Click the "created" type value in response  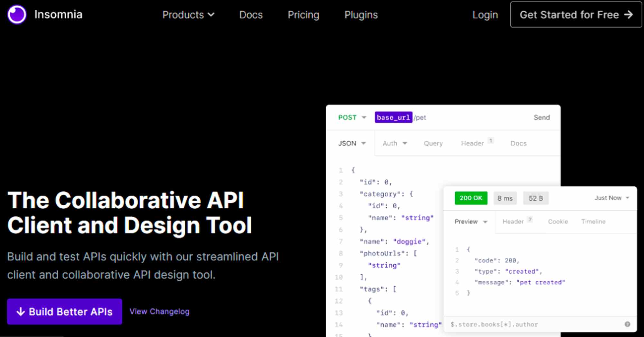(x=522, y=271)
